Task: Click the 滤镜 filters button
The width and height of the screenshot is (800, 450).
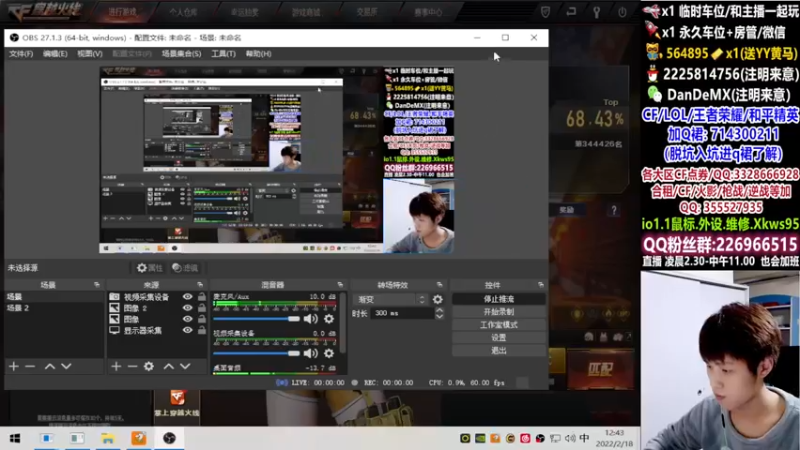Action: (x=185, y=268)
